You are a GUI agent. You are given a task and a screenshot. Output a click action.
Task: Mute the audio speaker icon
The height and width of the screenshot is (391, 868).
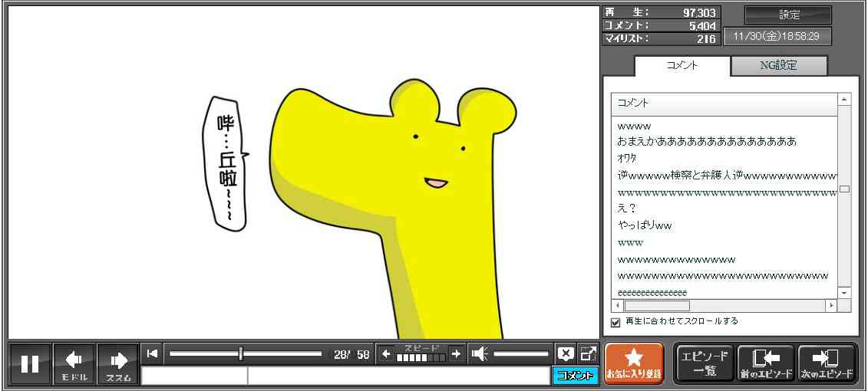(x=480, y=353)
